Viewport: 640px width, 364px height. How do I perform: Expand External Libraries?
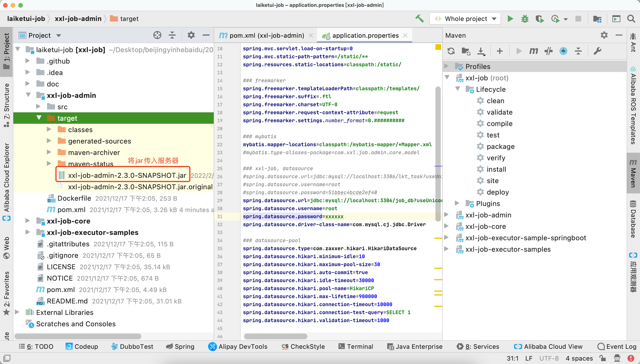pyautogui.click(x=17, y=312)
